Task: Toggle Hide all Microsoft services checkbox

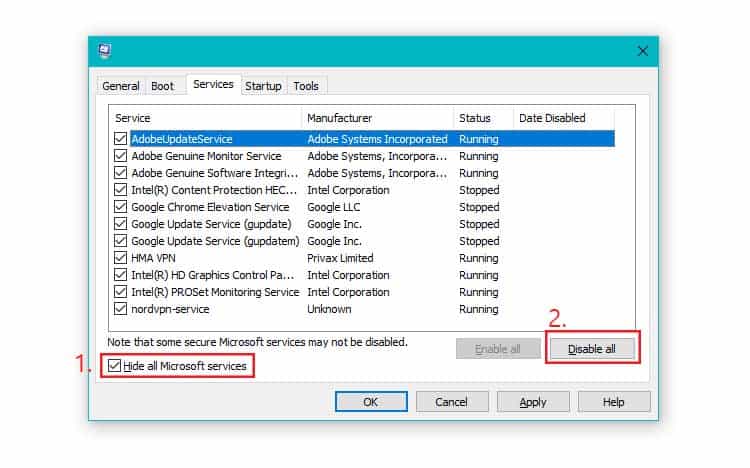Action: coord(114,366)
